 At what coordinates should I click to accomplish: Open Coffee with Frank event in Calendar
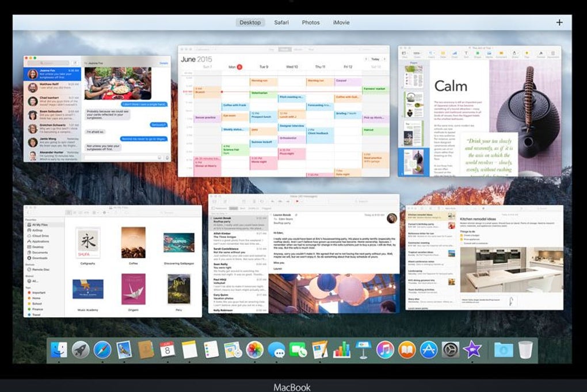pos(235,106)
